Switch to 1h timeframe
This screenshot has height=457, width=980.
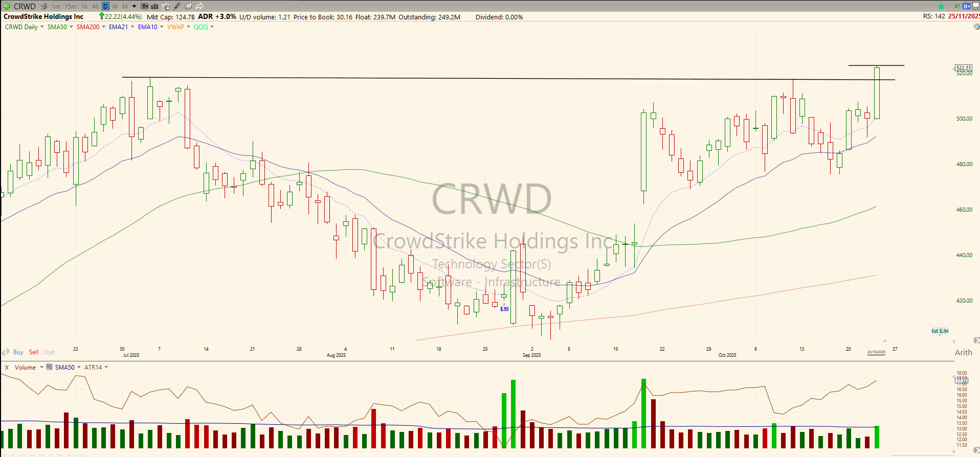[x=84, y=6]
